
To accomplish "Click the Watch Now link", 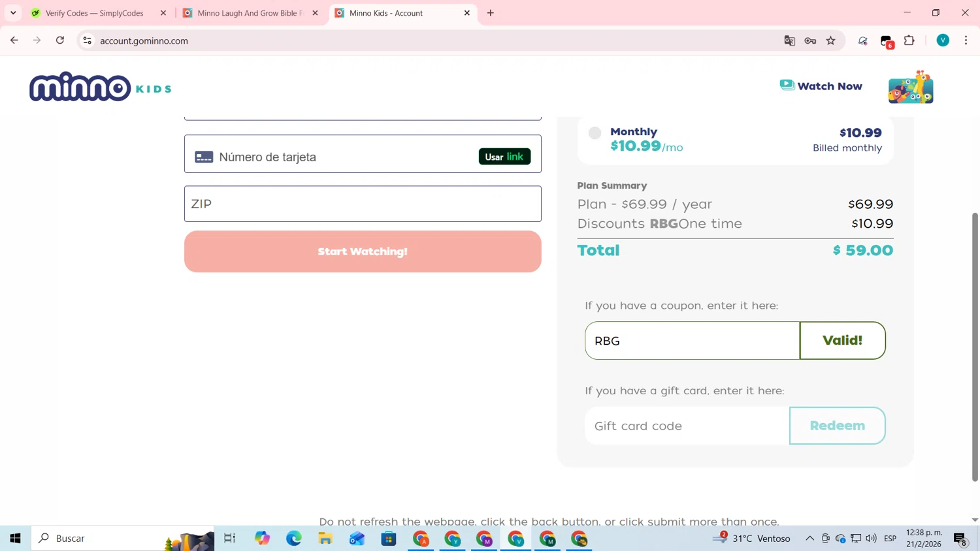I will click(821, 86).
